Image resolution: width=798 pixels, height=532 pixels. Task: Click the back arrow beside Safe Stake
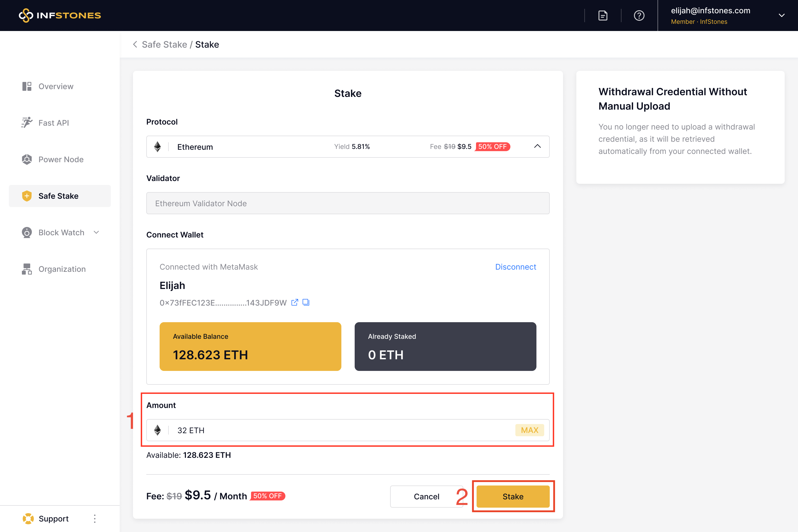click(x=135, y=45)
